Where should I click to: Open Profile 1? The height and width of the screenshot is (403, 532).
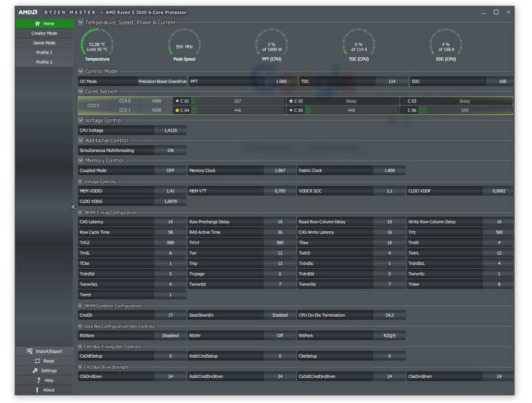point(44,53)
